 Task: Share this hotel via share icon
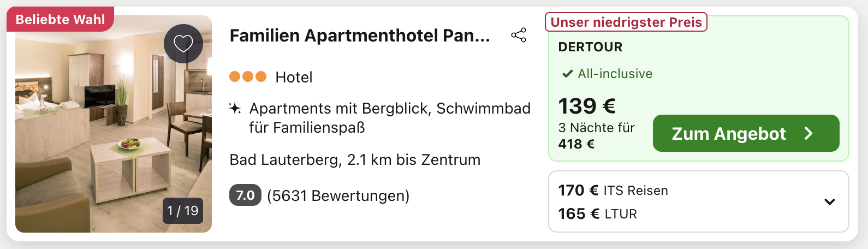(x=519, y=35)
